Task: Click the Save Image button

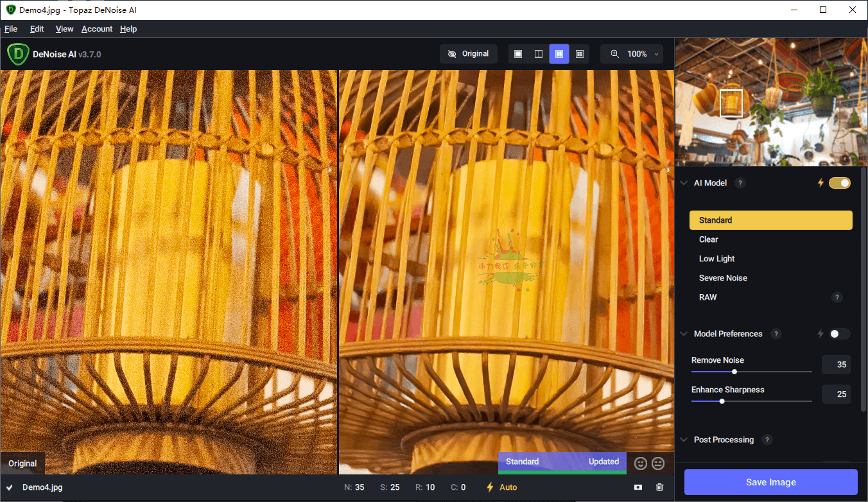Action: point(770,482)
